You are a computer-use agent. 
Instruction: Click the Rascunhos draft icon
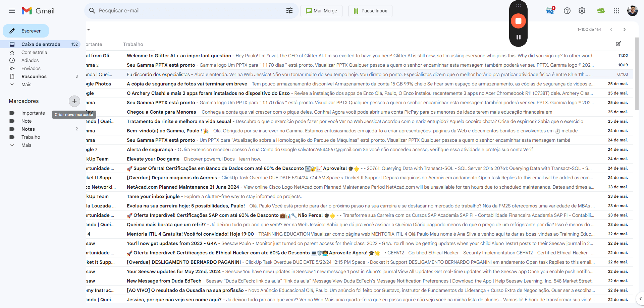pyautogui.click(x=12, y=76)
